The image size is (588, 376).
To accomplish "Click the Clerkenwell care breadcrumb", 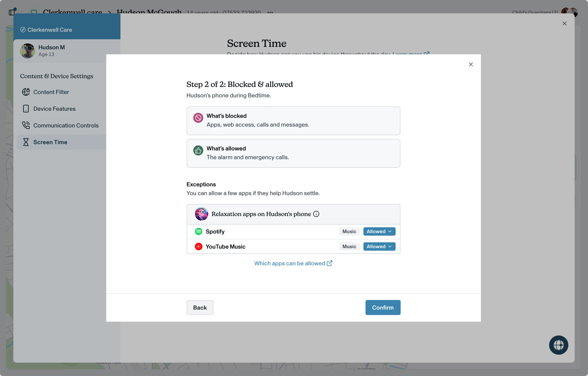I will [72, 12].
